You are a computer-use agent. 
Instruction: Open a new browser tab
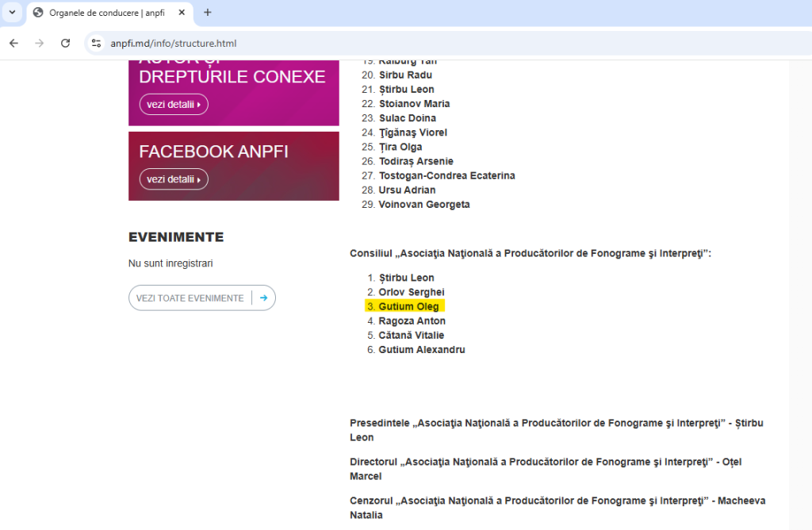click(208, 13)
